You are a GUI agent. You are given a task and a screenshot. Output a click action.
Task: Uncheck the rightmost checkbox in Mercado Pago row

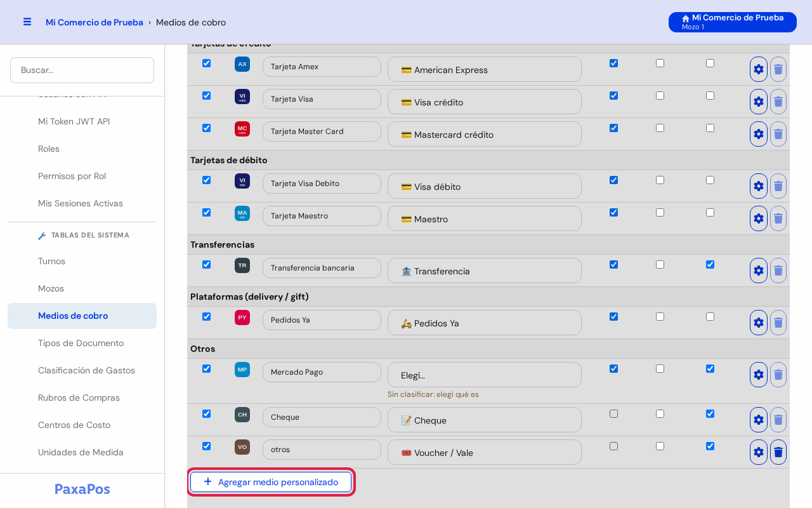tap(710, 369)
